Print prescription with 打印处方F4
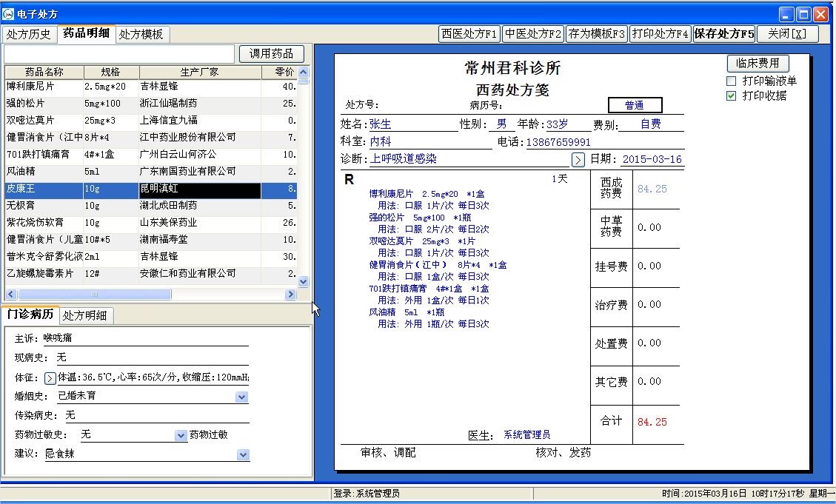This screenshot has width=836, height=504. point(660,33)
